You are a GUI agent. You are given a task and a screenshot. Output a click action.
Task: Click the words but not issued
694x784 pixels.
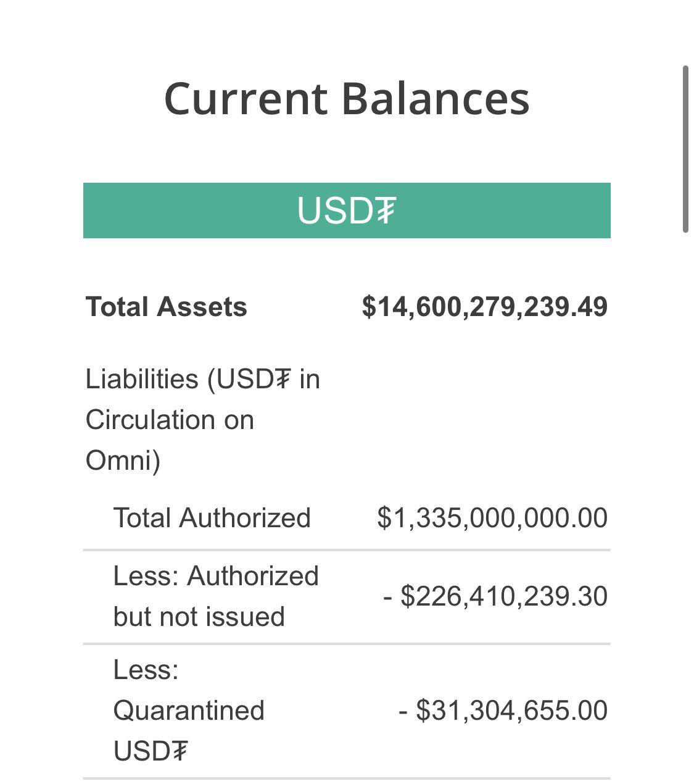point(199,617)
